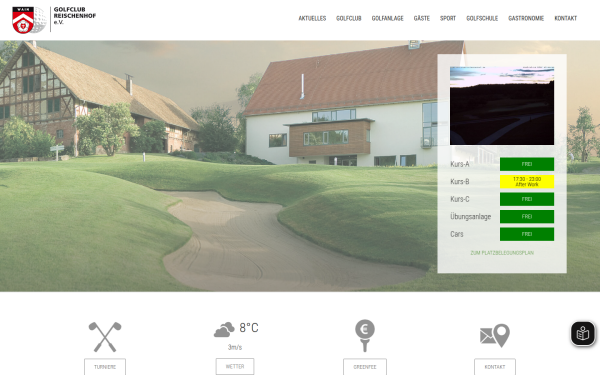Click the WETTER button
The width and height of the screenshot is (600, 375).
(235, 366)
